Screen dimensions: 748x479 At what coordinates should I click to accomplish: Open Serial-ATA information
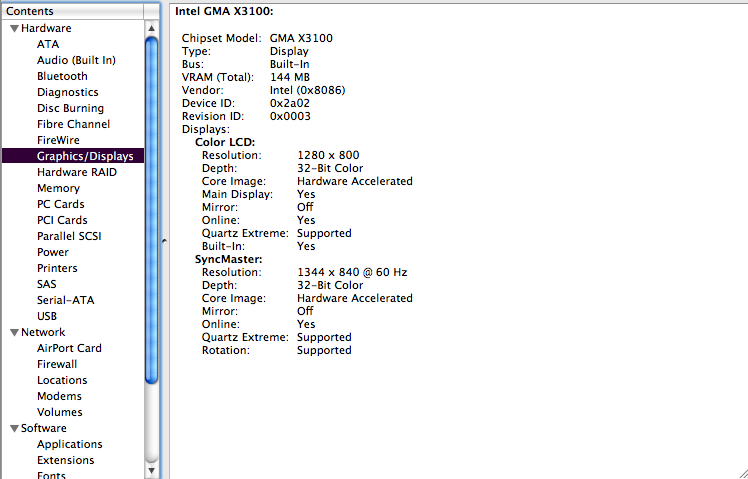(x=66, y=300)
